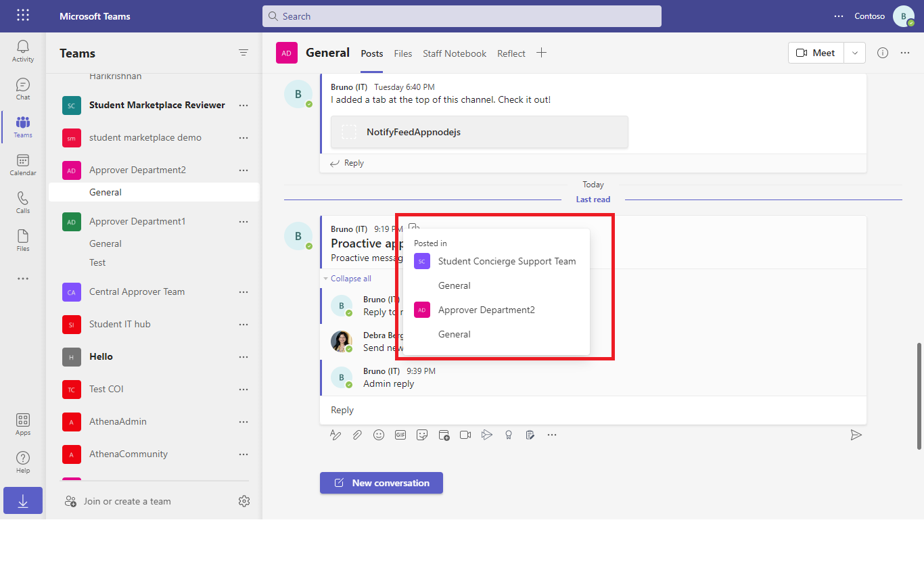Open more options for the Hello team
924x564 pixels.
[x=244, y=356]
